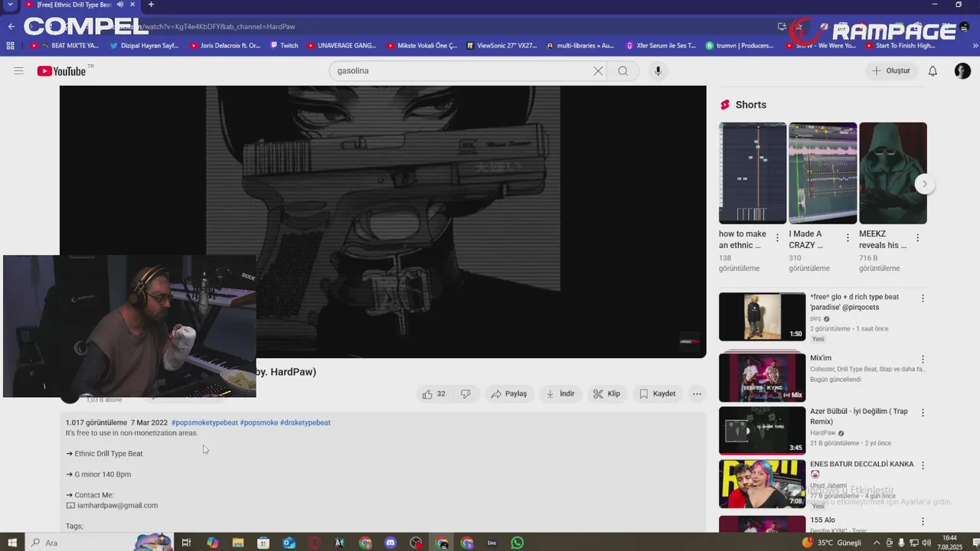Open the Windows Start menu

pyautogui.click(x=12, y=543)
